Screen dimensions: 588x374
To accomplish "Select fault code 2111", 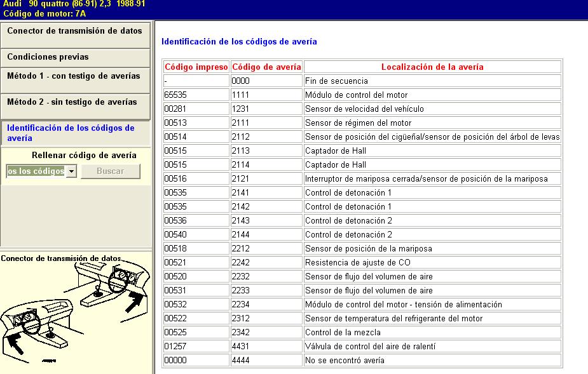I will 266,123.
